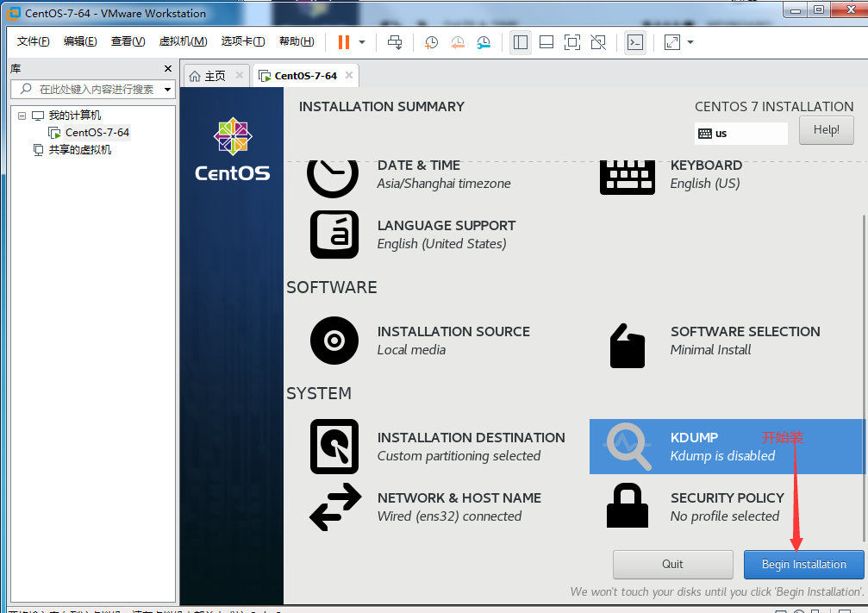Click the Quit button

[672, 564]
